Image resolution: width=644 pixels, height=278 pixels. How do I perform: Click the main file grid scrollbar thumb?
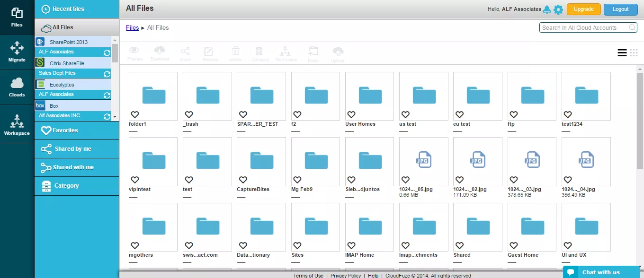(x=640, y=121)
